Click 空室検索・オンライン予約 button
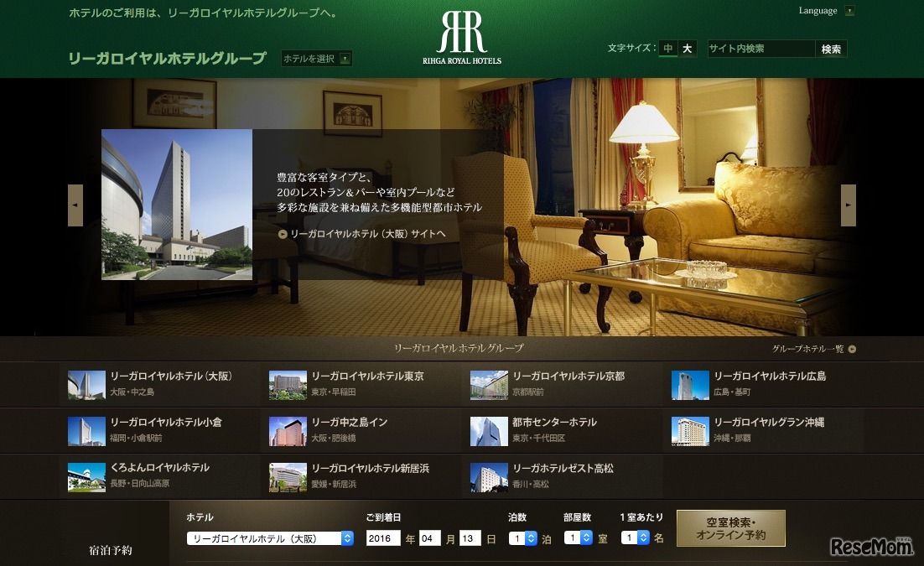The height and width of the screenshot is (566, 924). click(x=730, y=528)
